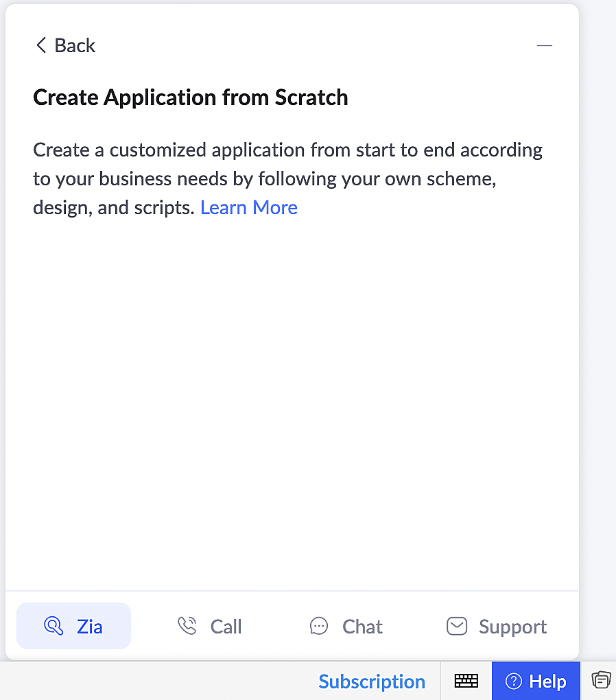Open the stacked notes icon in status bar

(x=601, y=680)
